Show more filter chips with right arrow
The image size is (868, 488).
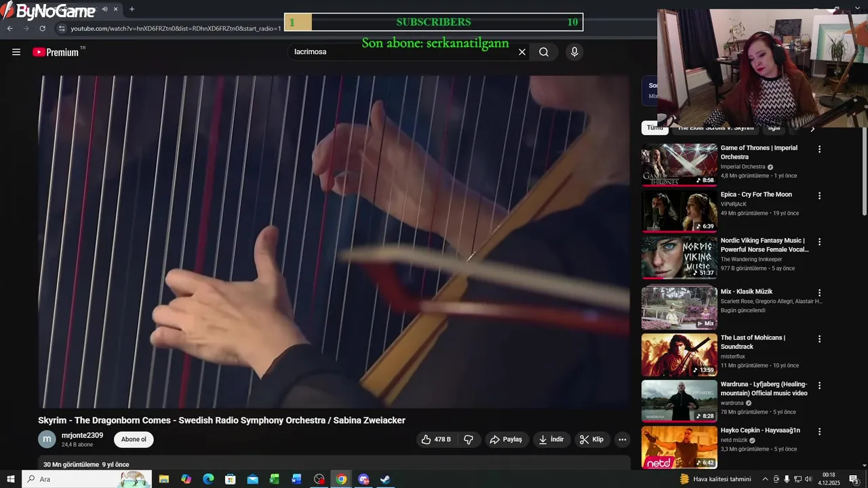coord(812,127)
